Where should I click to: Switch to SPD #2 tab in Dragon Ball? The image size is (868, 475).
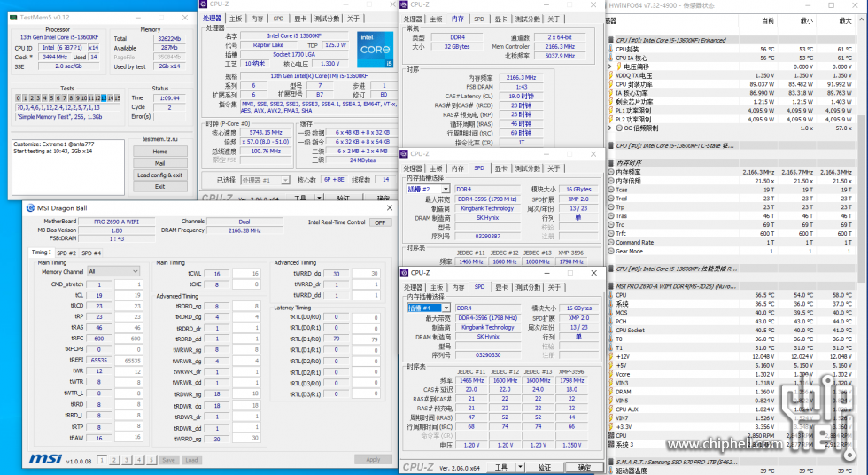pyautogui.click(x=66, y=253)
